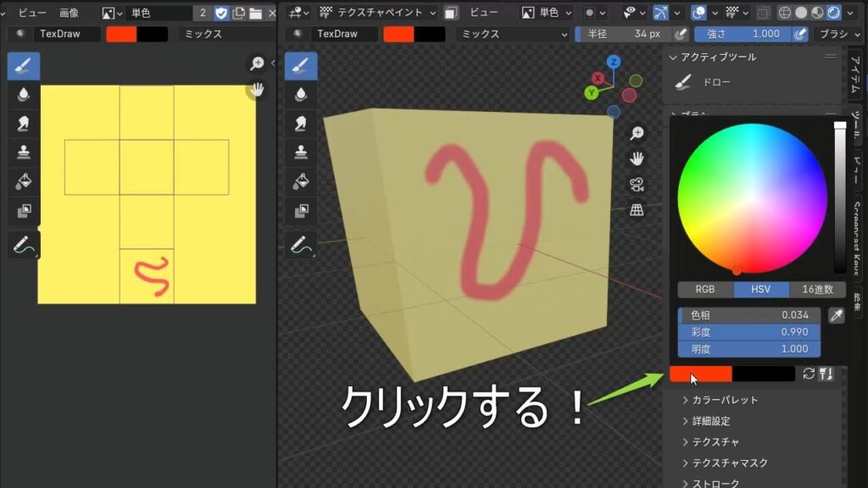Select the Clone stamp tool in 3D viewport
The image size is (868, 488).
(301, 152)
